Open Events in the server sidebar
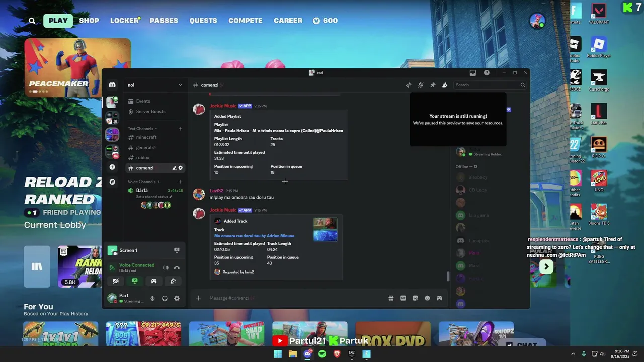Viewport: 644px width, 362px height. point(155,101)
